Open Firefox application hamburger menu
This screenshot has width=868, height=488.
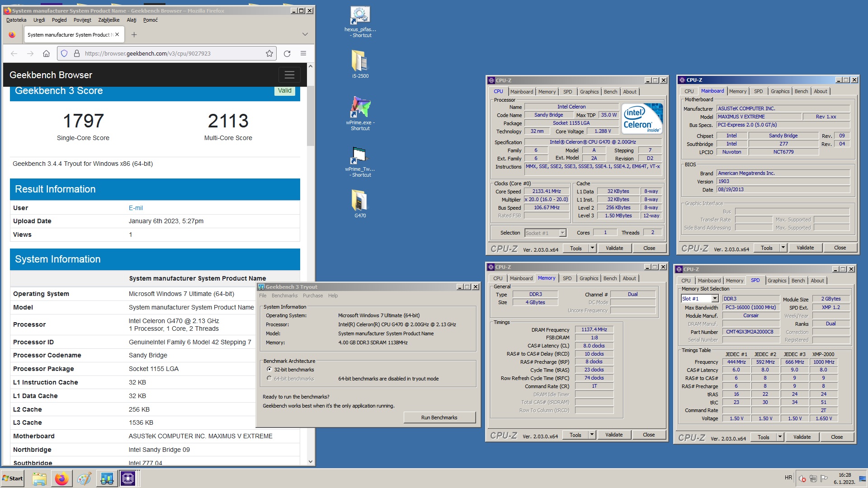(x=303, y=53)
